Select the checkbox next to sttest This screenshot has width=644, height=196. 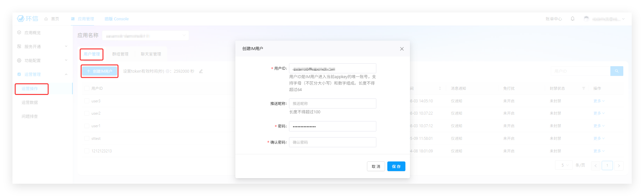[87, 139]
